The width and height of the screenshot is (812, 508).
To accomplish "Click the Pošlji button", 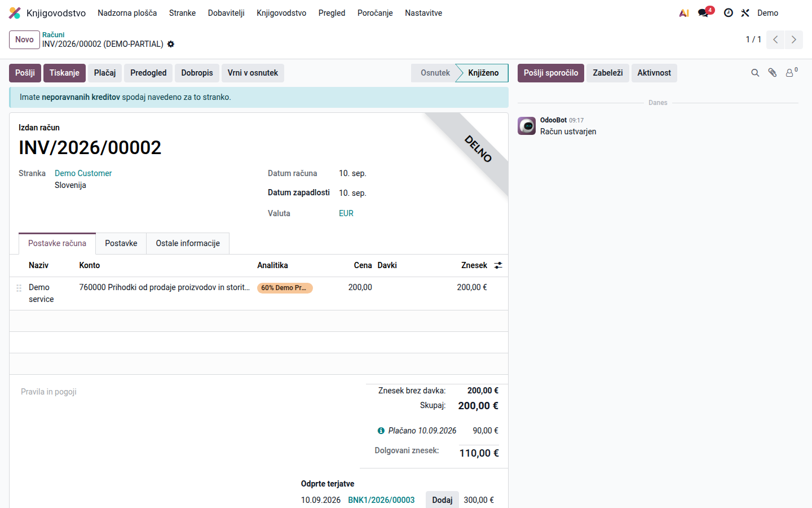I will pos(25,73).
